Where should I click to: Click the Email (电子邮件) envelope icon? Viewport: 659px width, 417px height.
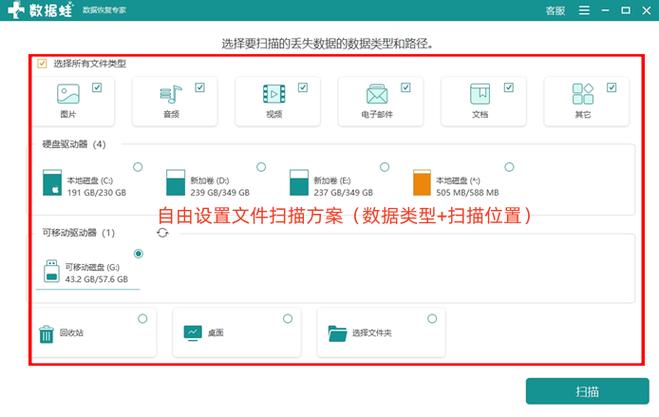[376, 95]
